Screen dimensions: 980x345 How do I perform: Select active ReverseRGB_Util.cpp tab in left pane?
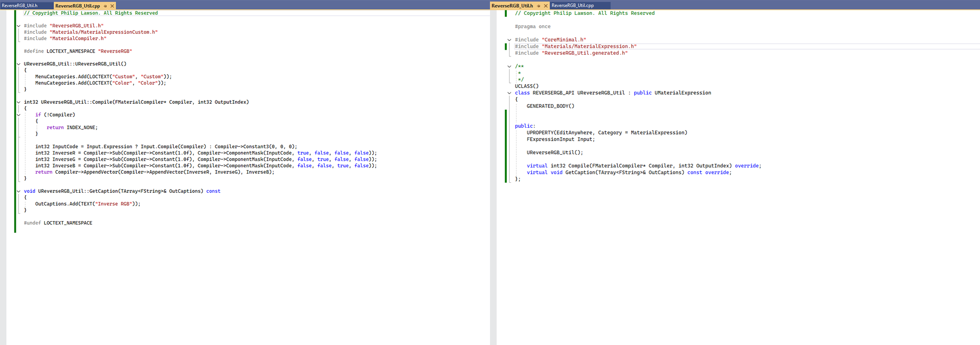pos(78,6)
